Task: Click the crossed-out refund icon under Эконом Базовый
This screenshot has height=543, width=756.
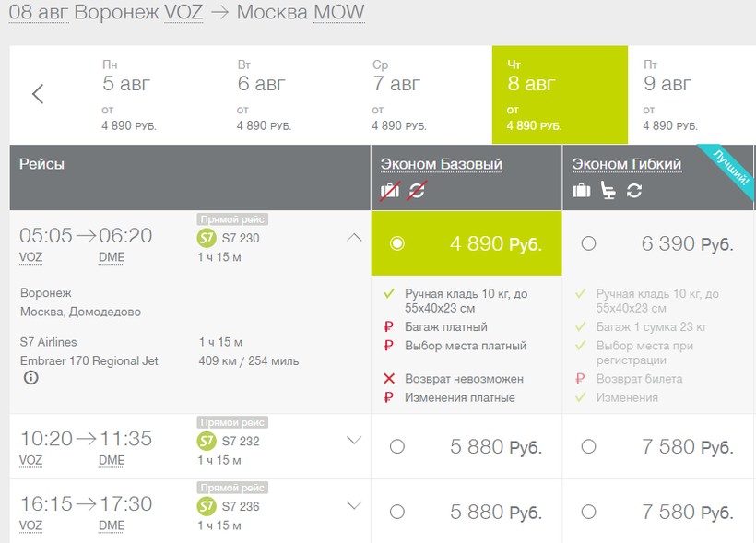Action: [x=417, y=192]
